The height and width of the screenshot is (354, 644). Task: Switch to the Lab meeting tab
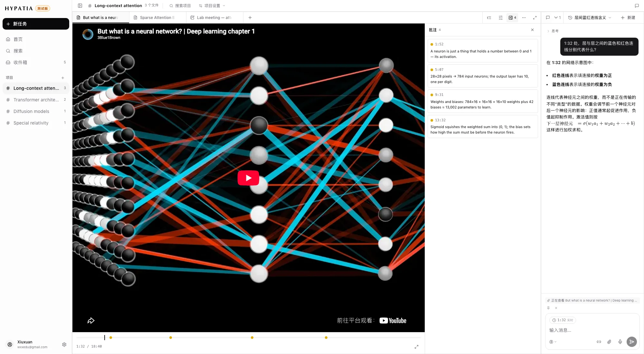pos(214,18)
